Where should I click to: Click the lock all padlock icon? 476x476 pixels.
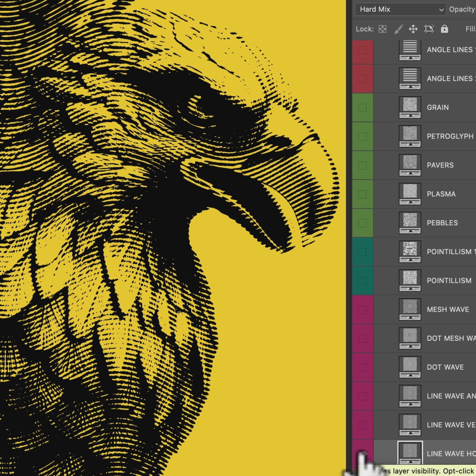click(444, 29)
